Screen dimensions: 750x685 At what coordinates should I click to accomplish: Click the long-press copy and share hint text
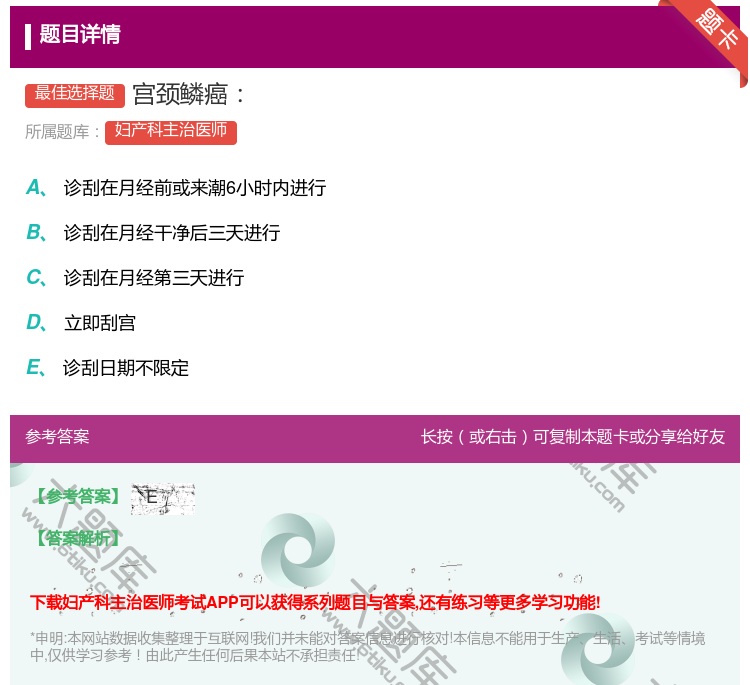573,437
